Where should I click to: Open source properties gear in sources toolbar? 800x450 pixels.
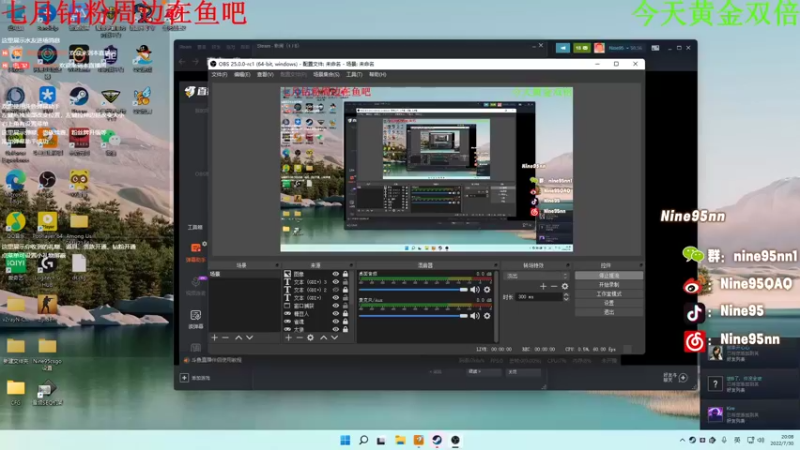tap(310, 338)
